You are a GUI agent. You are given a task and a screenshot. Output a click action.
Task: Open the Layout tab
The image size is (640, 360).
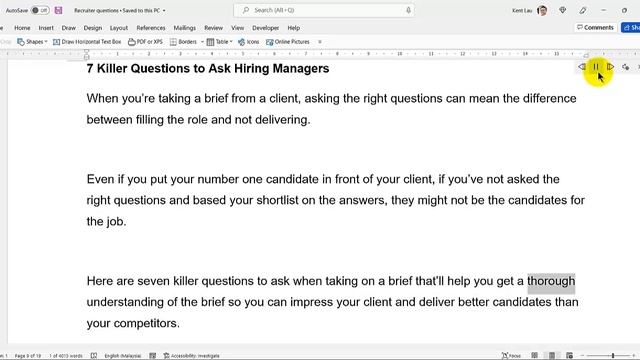pos(119,28)
